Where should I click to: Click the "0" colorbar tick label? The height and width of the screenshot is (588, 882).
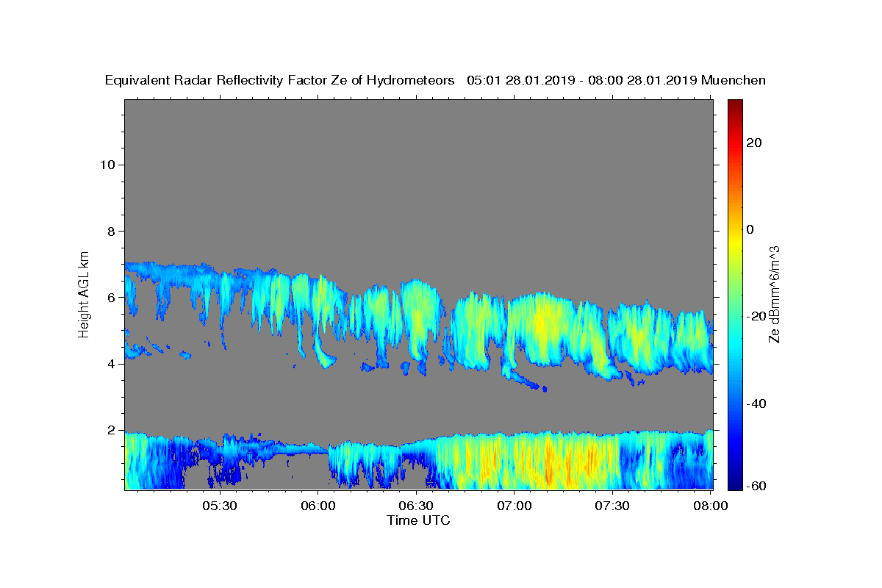coord(750,229)
